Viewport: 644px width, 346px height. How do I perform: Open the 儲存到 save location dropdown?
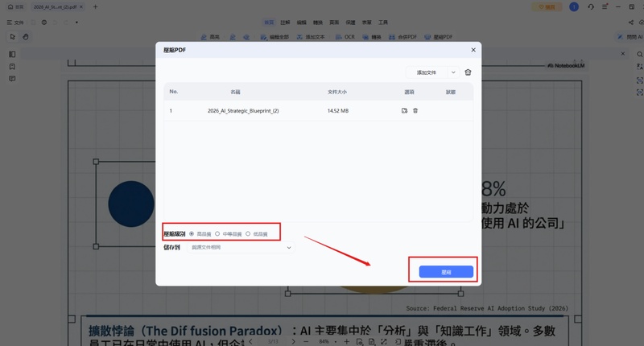[241, 248]
